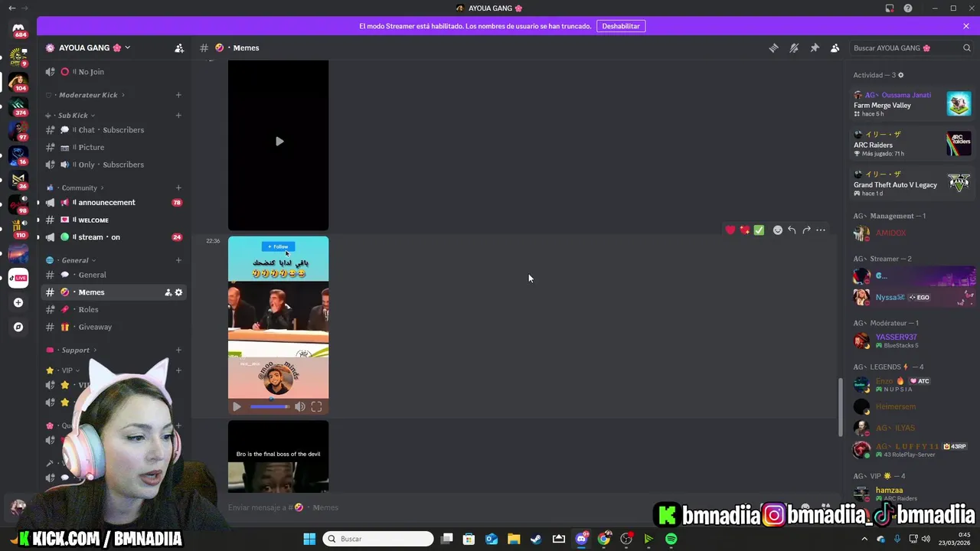This screenshot has height=551, width=980.
Task: Play the meme video with Follow overlay
Action: (x=237, y=407)
